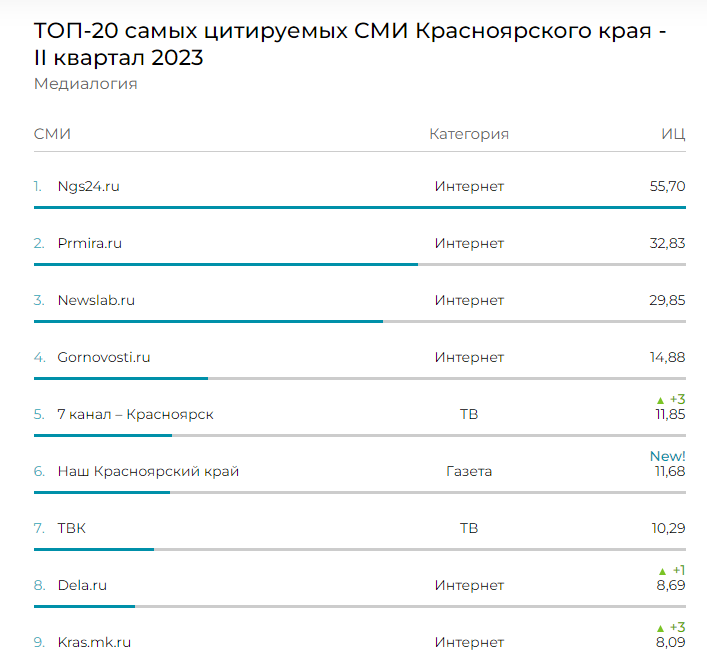Click the green up arrow beside +3 for 7 канал

coord(660,400)
